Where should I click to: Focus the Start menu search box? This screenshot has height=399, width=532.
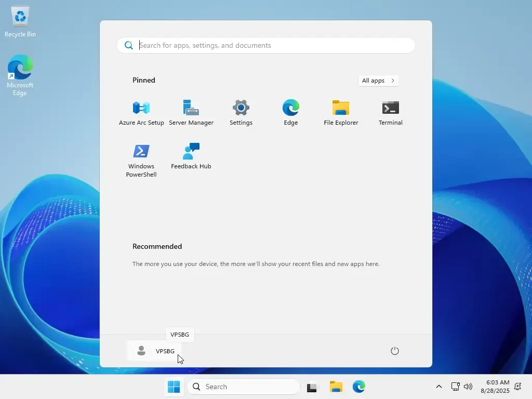tap(265, 45)
